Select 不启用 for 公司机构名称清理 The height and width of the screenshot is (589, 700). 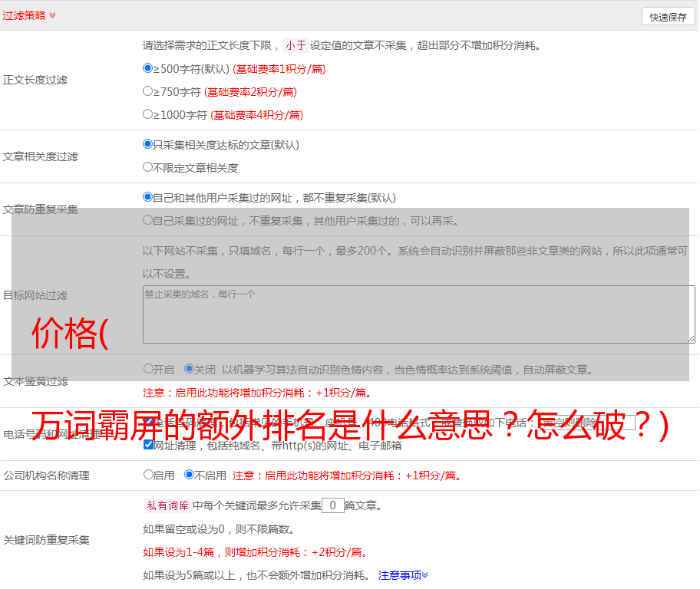(x=189, y=474)
